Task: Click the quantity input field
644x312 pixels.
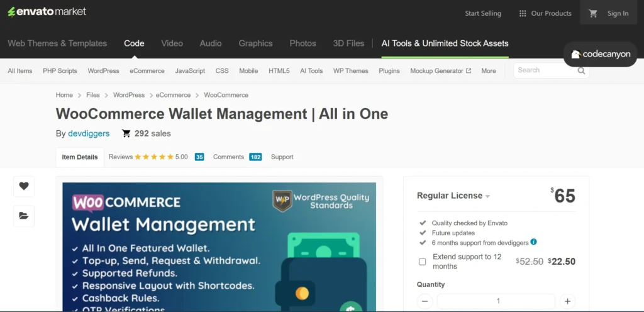Action: tap(496, 301)
